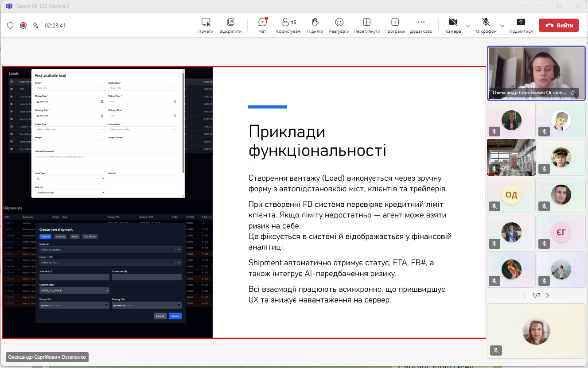588x368 pixels.
Task: Open Програми apps menu
Action: click(395, 25)
